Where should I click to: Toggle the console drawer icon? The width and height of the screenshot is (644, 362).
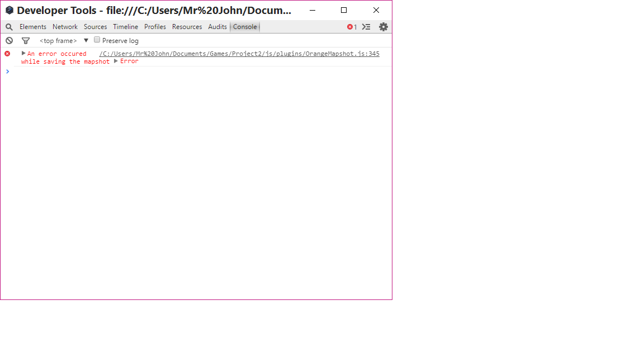[366, 27]
